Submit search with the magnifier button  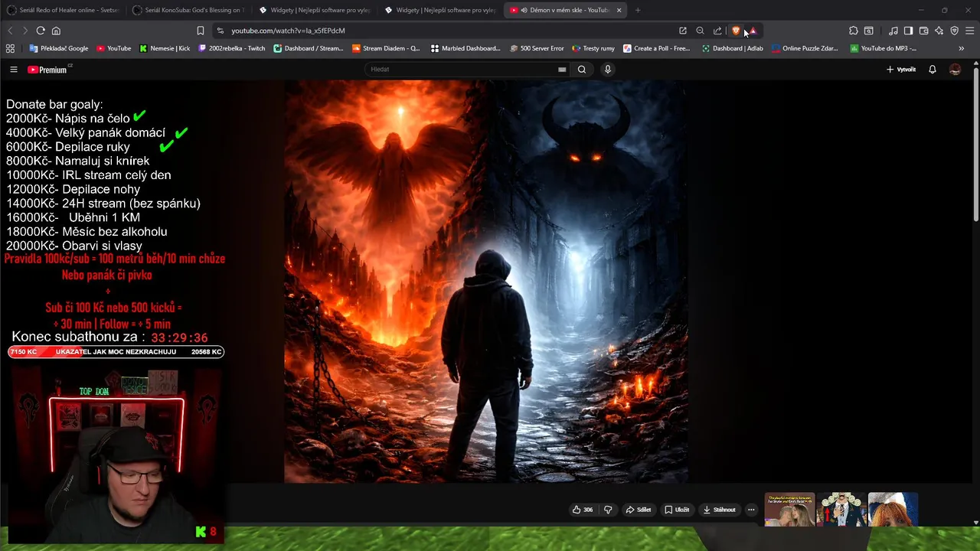point(582,69)
